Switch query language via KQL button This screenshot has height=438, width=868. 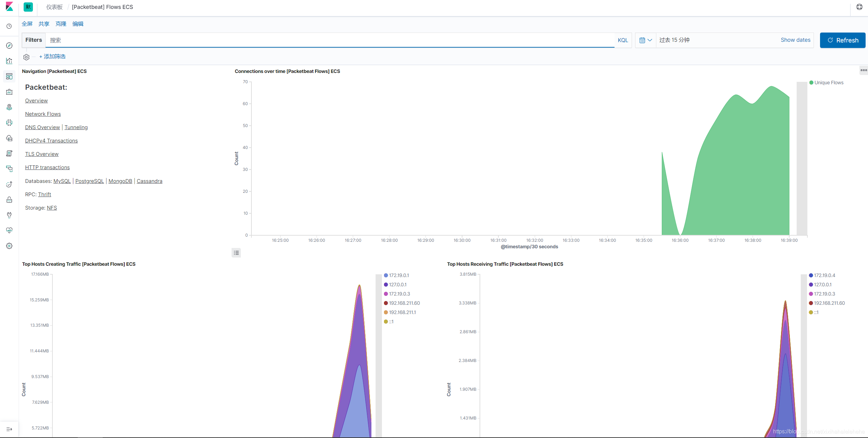(x=623, y=40)
